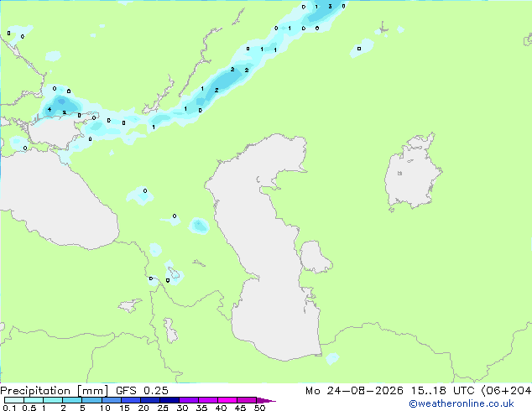
Task: Click the 40–45 mm magenta swatch
Action: click(x=227, y=400)
